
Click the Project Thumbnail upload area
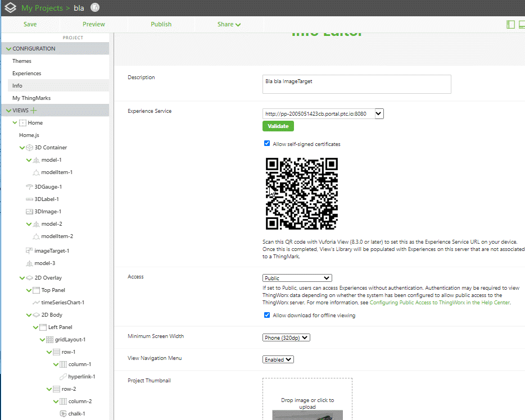[307, 399]
